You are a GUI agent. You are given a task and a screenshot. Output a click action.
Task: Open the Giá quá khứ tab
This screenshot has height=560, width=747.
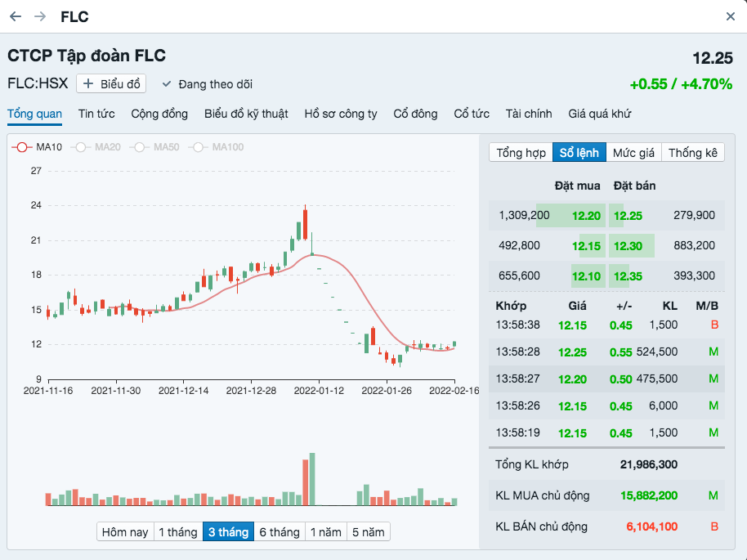(599, 114)
